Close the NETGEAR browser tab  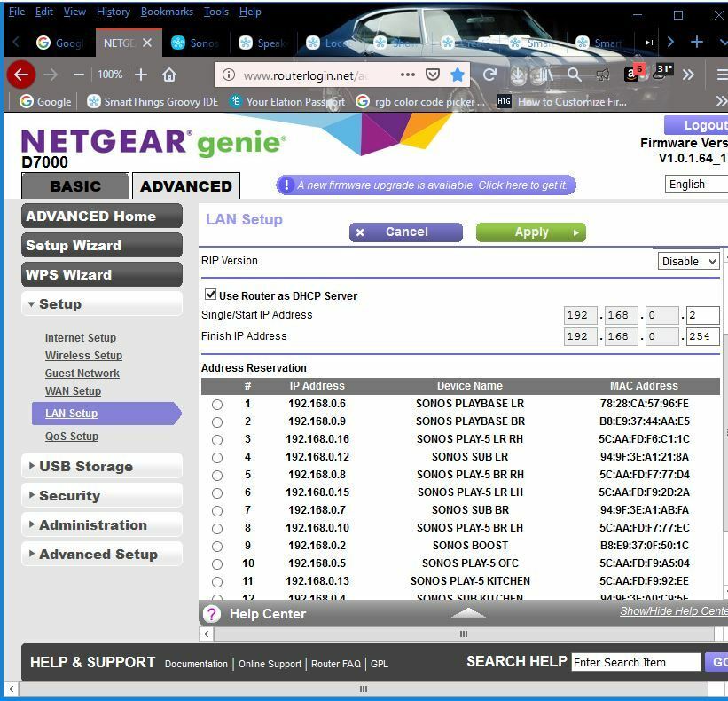tap(147, 43)
